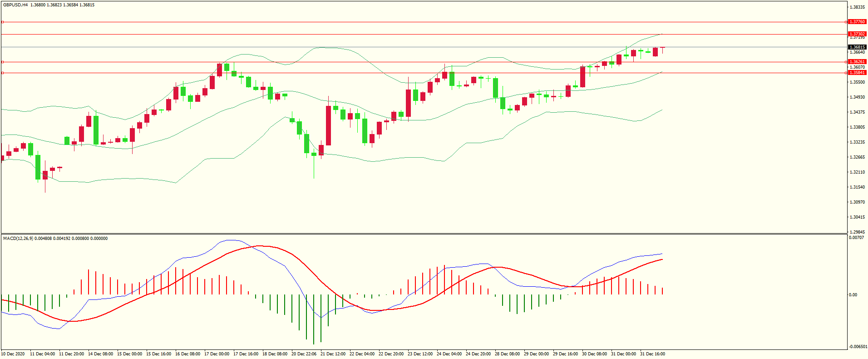Image resolution: width=868 pixels, height=359 pixels.
Task: Click the 17 Dec 00:00 time label
Action: (x=217, y=354)
